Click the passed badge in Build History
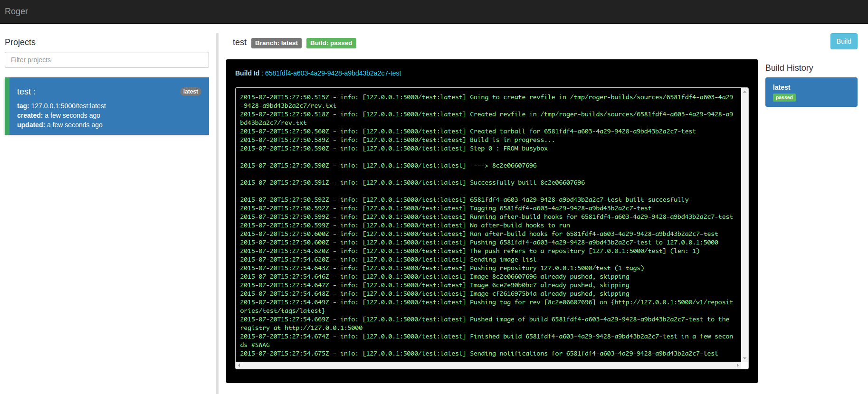This screenshot has width=868, height=394. 784,98
